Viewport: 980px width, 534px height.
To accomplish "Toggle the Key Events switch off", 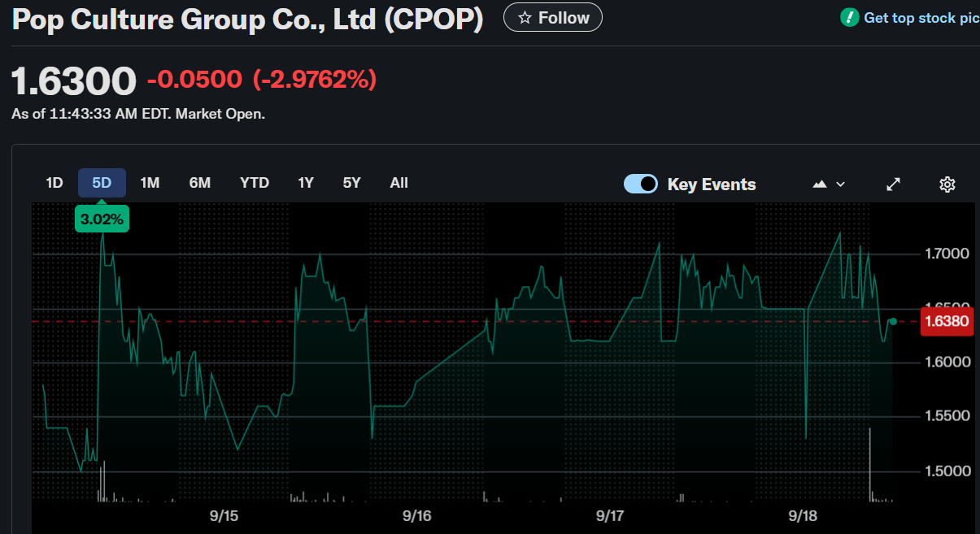I will click(641, 184).
